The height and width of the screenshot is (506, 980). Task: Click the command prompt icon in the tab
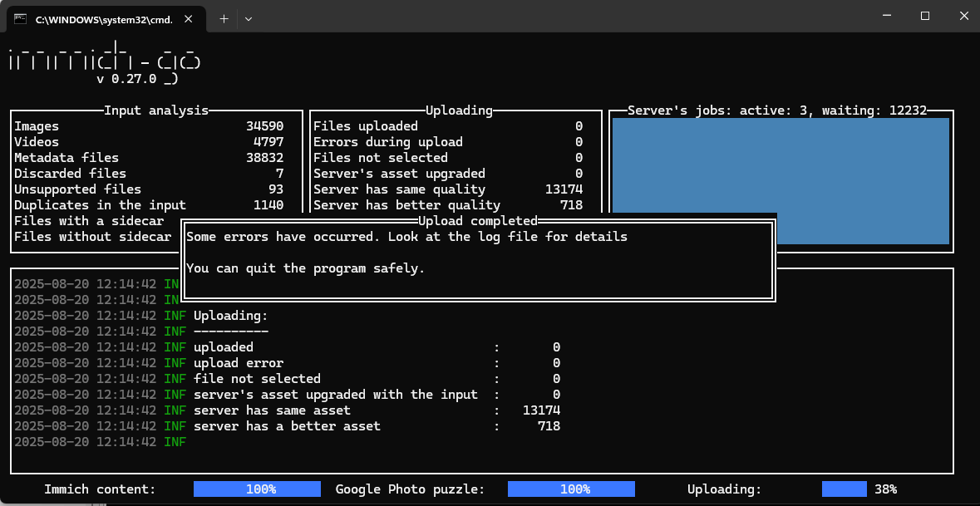coord(21,19)
